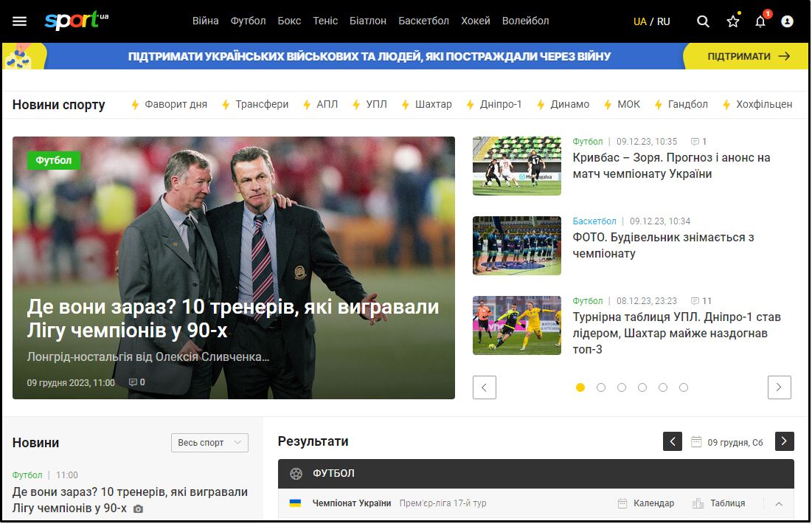812x524 pixels.
Task: Open Футбол menu item
Action: click(248, 21)
